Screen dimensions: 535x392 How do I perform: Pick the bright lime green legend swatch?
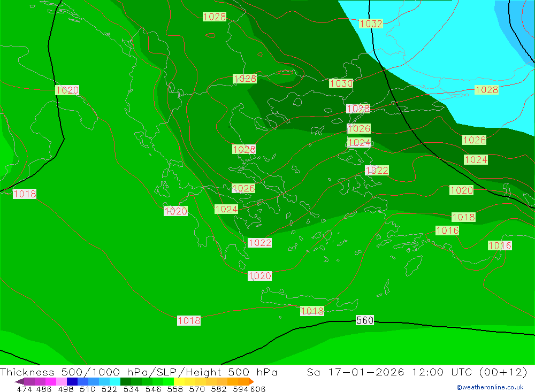(x=169, y=381)
